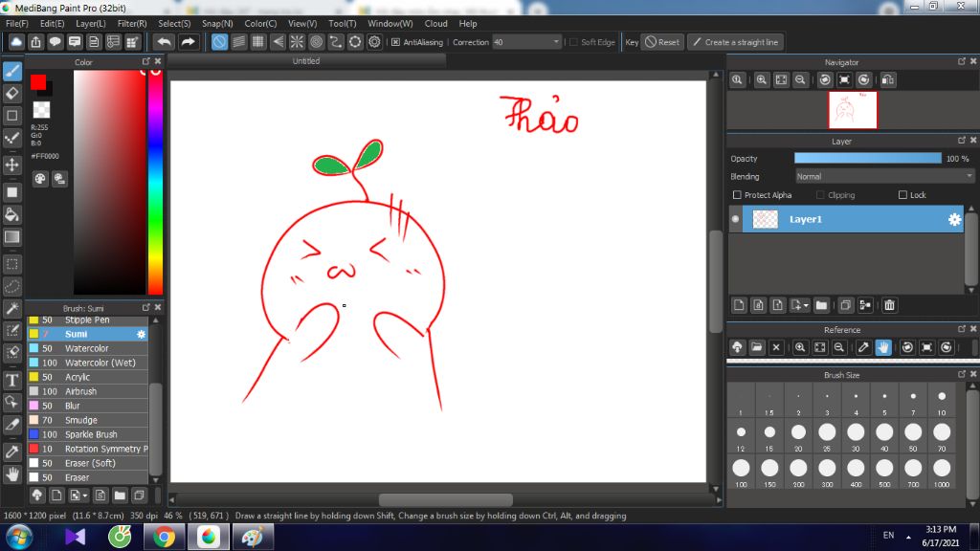Enable the Clipping checkbox
The height and width of the screenshot is (551, 980).
(820, 195)
